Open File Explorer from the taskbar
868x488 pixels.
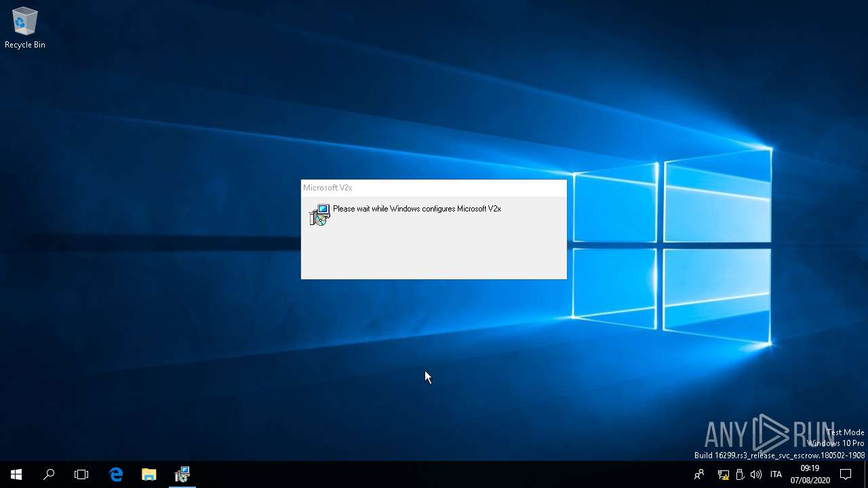(149, 474)
